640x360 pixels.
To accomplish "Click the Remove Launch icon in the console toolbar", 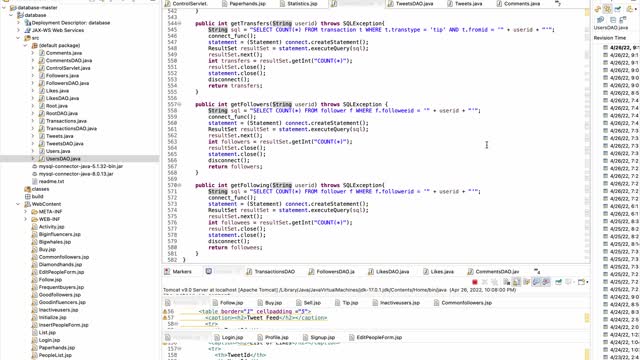I will (x=484, y=282).
